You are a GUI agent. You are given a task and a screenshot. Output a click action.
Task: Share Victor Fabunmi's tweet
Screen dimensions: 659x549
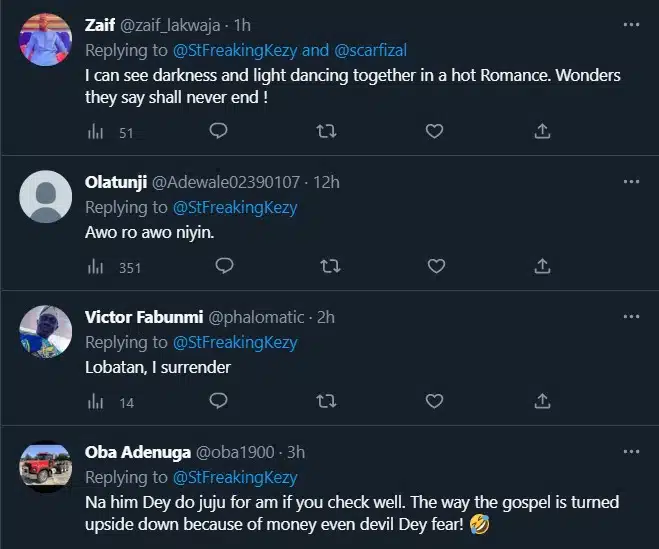[x=542, y=401]
